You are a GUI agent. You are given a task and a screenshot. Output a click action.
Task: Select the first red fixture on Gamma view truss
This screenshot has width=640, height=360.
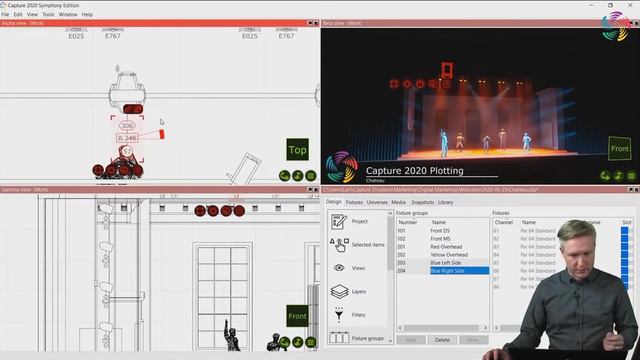point(200,211)
